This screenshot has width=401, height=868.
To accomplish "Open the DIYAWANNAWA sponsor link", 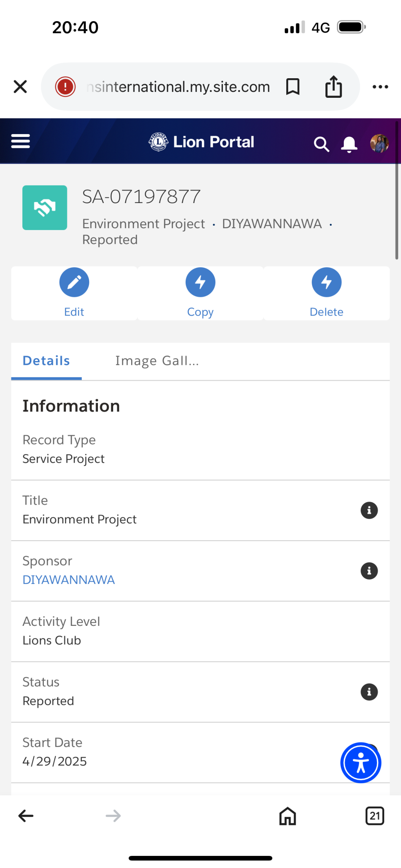I will coord(69,580).
